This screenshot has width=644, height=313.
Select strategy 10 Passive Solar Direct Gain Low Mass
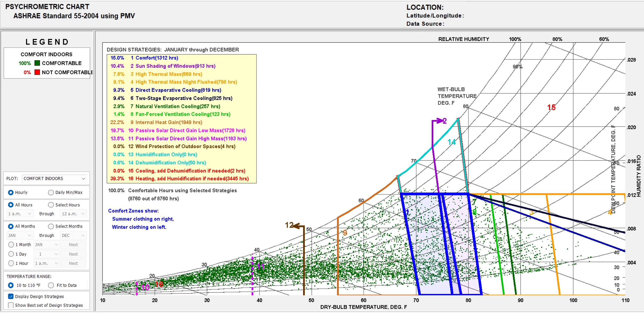[178, 130]
